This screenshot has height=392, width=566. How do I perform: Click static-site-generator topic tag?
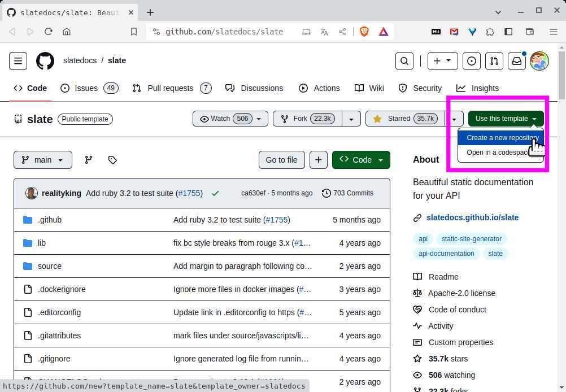472,239
